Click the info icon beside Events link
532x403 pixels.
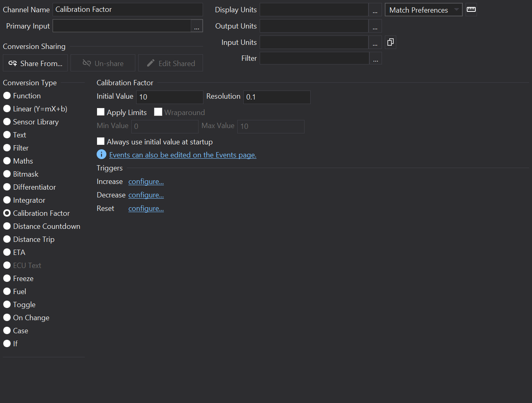click(x=101, y=155)
